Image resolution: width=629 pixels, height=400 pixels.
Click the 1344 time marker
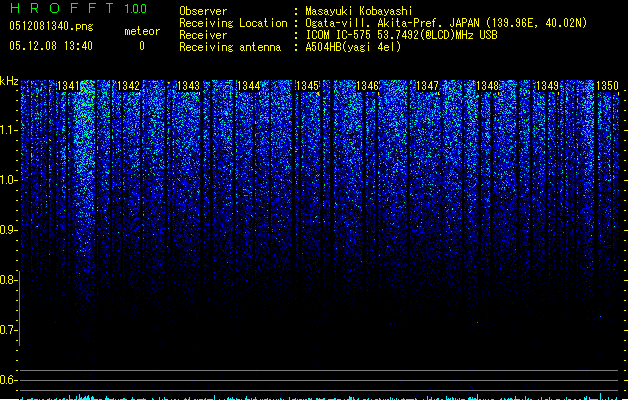(x=248, y=86)
